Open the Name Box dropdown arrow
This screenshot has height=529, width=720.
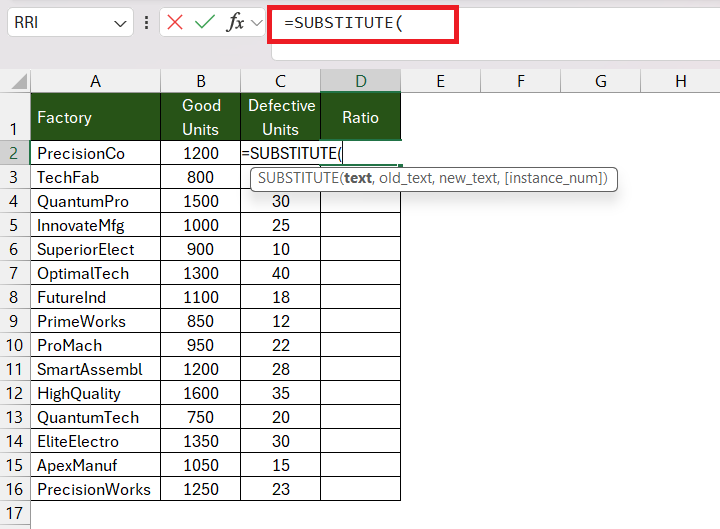point(120,23)
